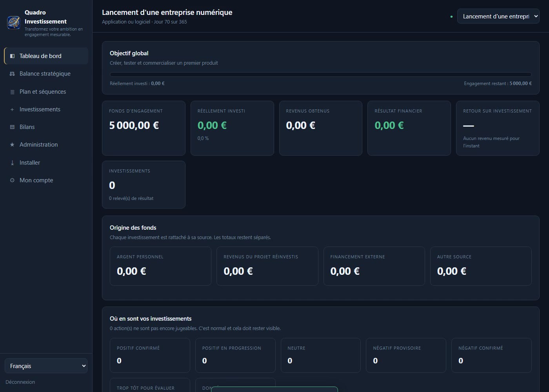The width and height of the screenshot is (549, 392).
Task: Open Mon compte settings
Action: (46, 180)
